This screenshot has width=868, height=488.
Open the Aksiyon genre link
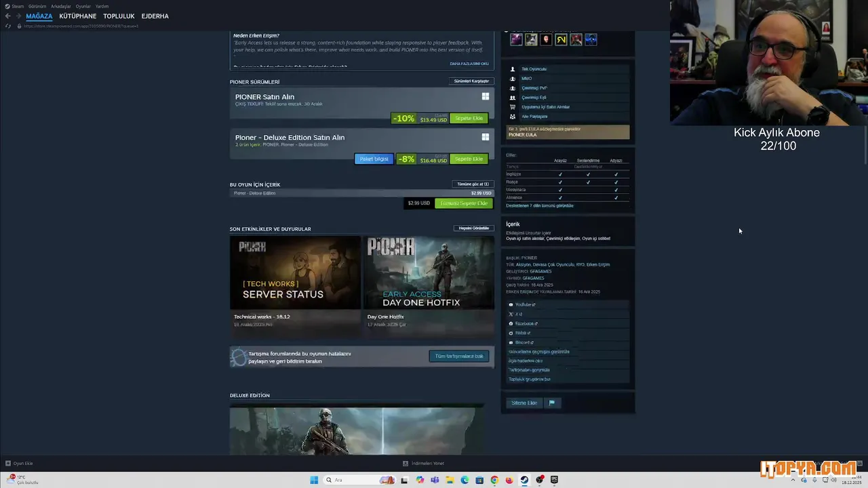pos(523,265)
